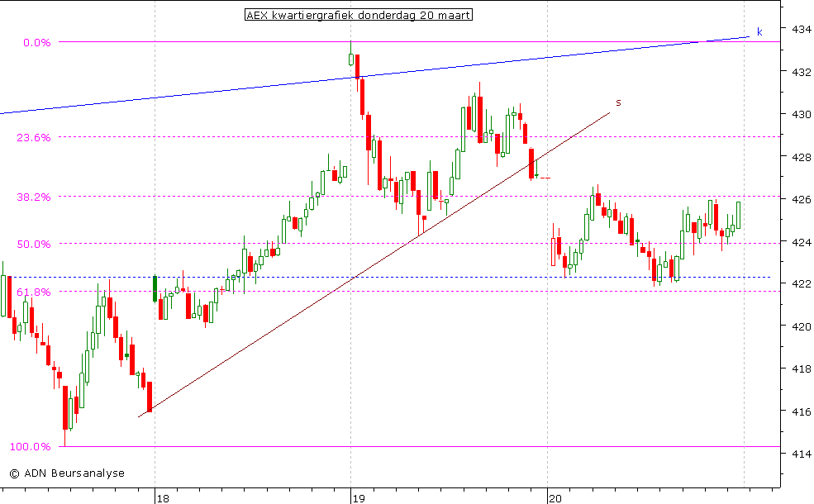Click the 418 price axis value
The height and width of the screenshot is (504, 814).
801,369
